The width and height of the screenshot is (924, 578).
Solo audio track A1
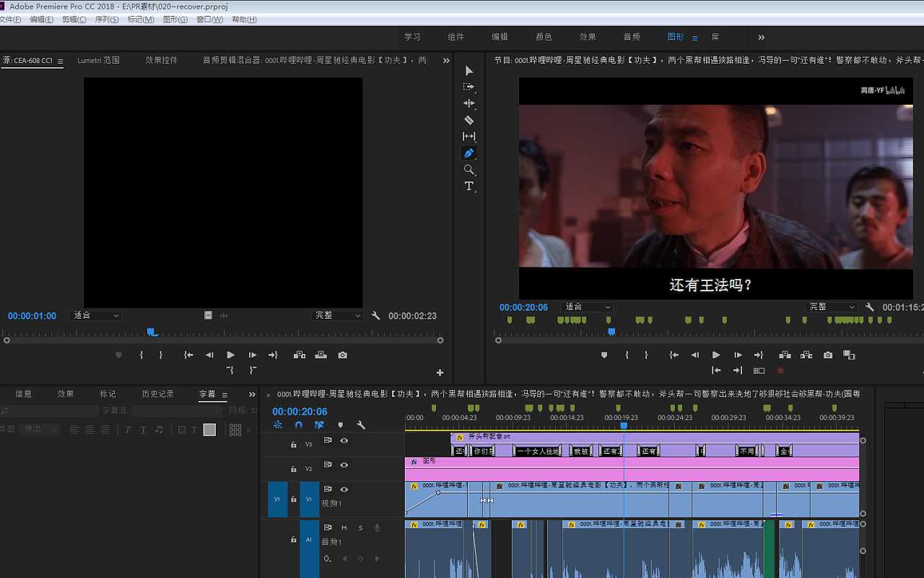pyautogui.click(x=360, y=528)
